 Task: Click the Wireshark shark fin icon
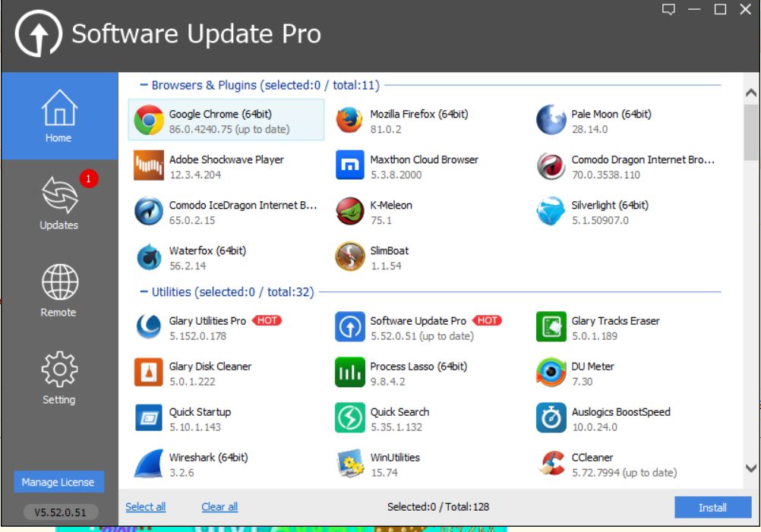click(149, 464)
